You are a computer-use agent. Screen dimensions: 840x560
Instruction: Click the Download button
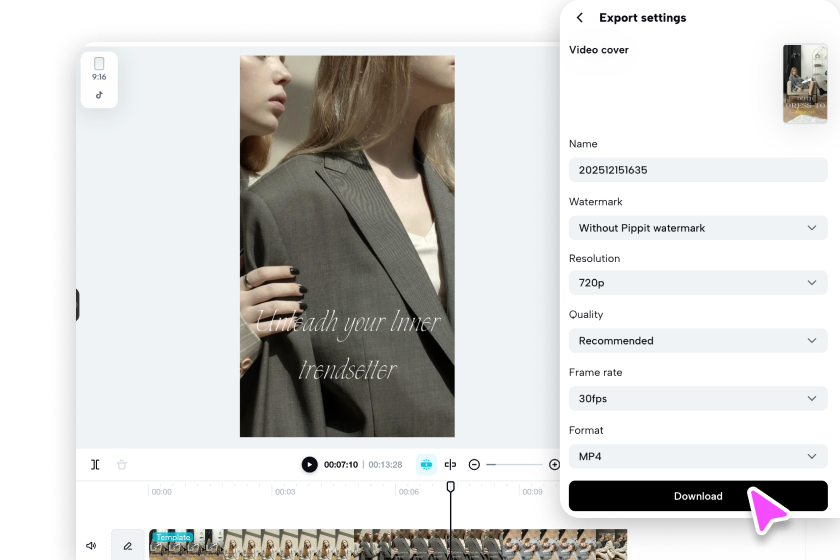click(697, 496)
